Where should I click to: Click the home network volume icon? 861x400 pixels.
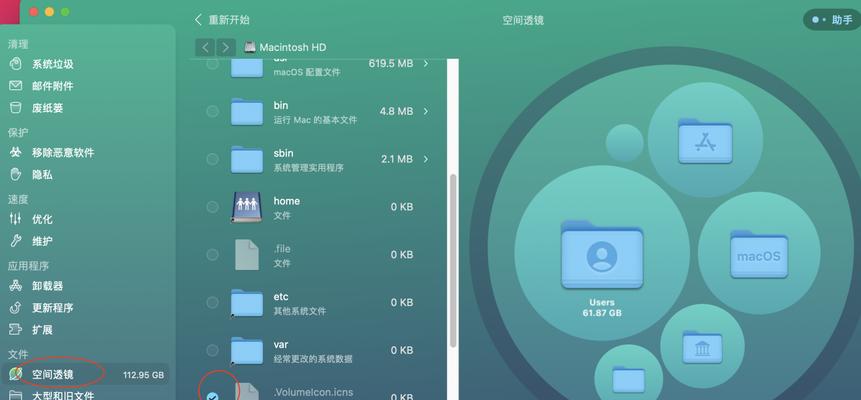[247, 207]
